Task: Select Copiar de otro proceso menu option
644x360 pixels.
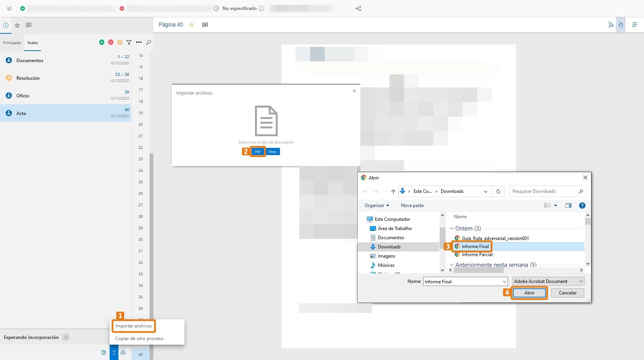Action: pyautogui.click(x=139, y=339)
